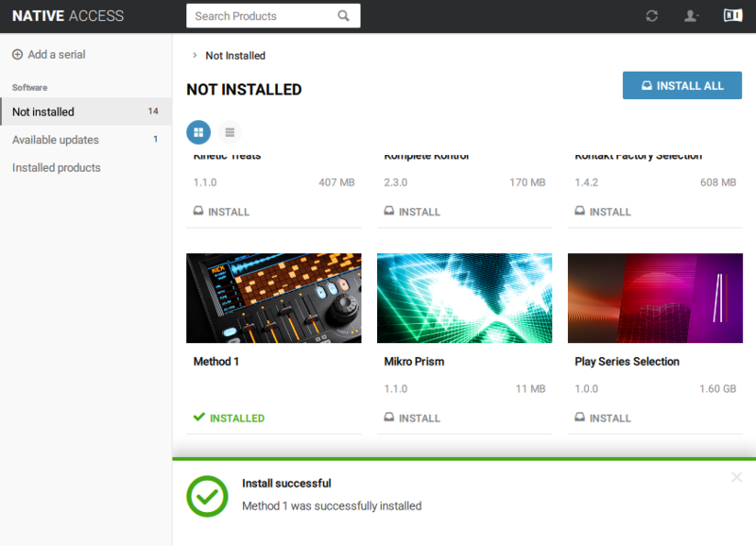Click the Method 1 product title

tap(216, 362)
